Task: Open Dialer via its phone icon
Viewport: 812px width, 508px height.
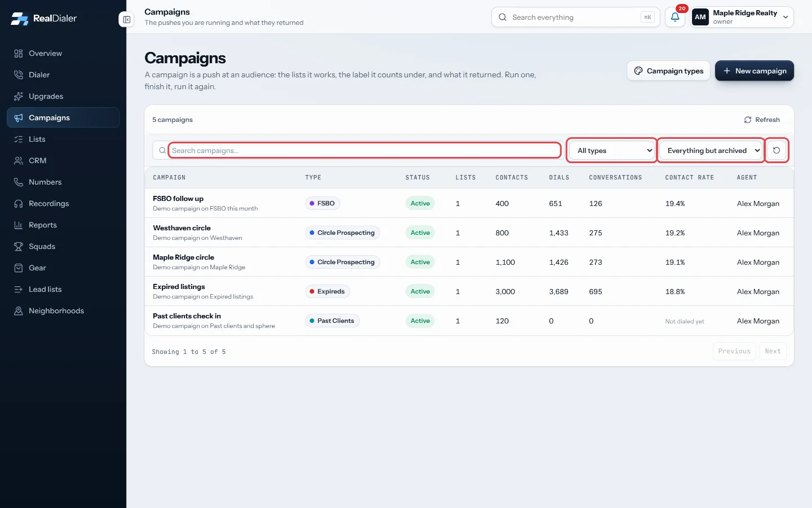Action: [x=19, y=75]
